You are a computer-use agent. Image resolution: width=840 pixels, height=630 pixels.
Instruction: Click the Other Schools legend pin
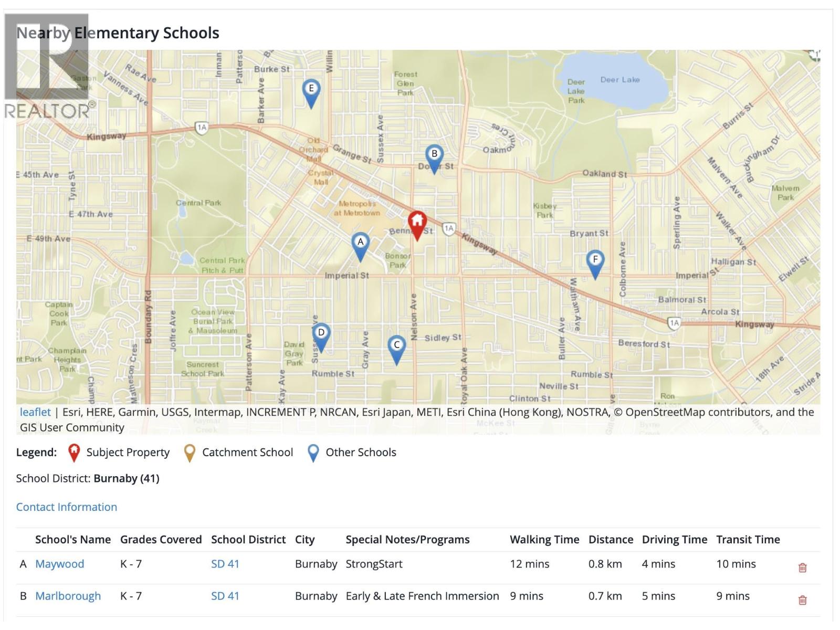[313, 453]
